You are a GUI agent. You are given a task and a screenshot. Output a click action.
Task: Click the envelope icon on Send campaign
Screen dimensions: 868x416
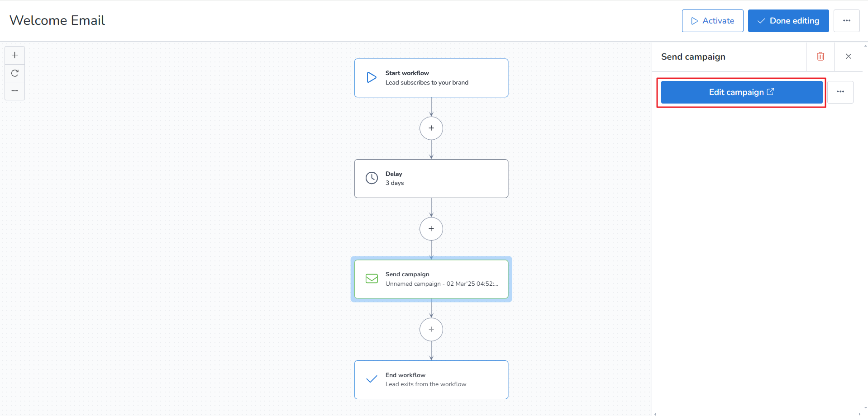point(372,279)
